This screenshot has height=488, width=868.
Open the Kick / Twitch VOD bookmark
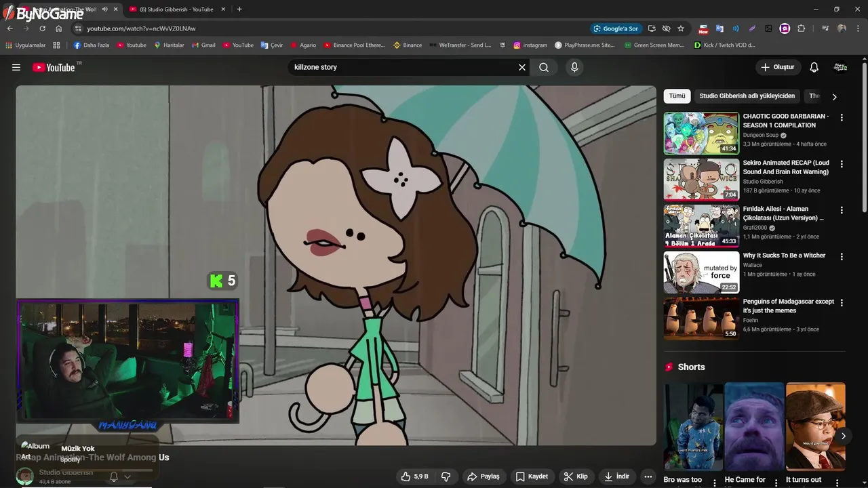[724, 45]
